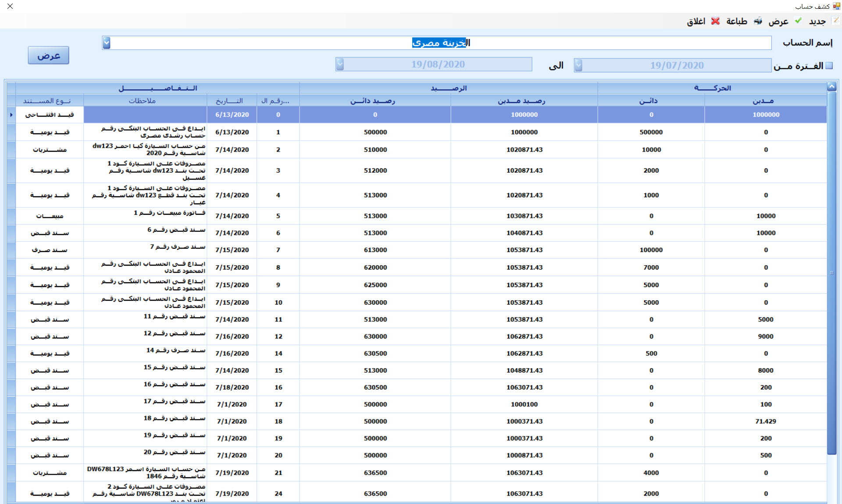Click the printer طباعة icon

(758, 21)
